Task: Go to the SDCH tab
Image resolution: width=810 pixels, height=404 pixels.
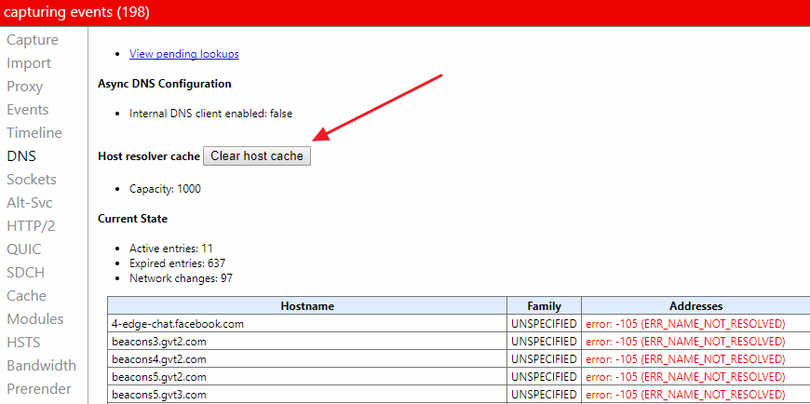Action: click(25, 272)
